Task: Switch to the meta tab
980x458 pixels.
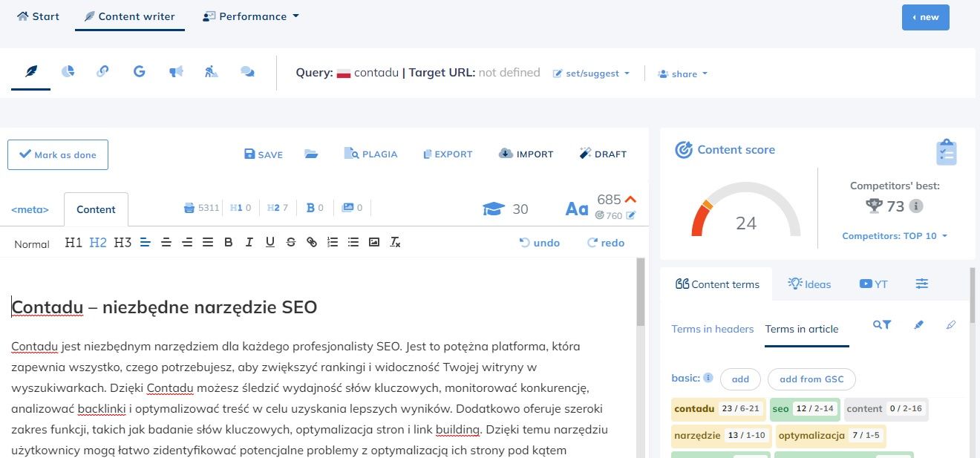Action: (x=30, y=209)
